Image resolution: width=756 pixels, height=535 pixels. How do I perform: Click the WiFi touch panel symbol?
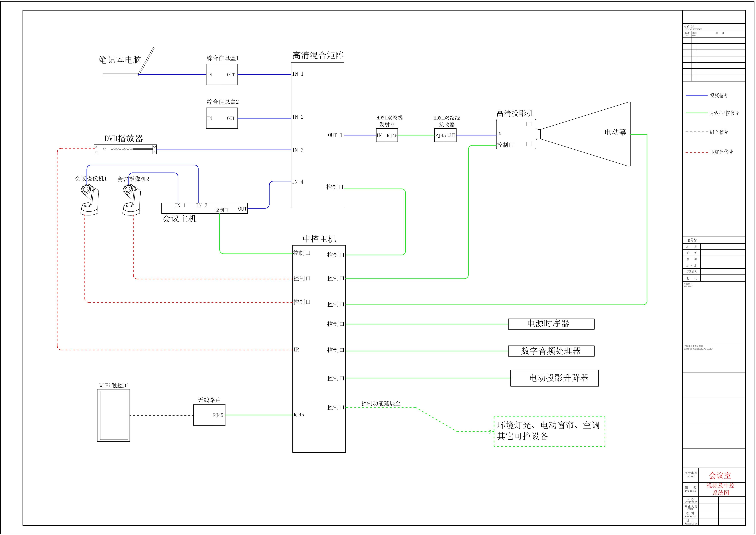[114, 415]
